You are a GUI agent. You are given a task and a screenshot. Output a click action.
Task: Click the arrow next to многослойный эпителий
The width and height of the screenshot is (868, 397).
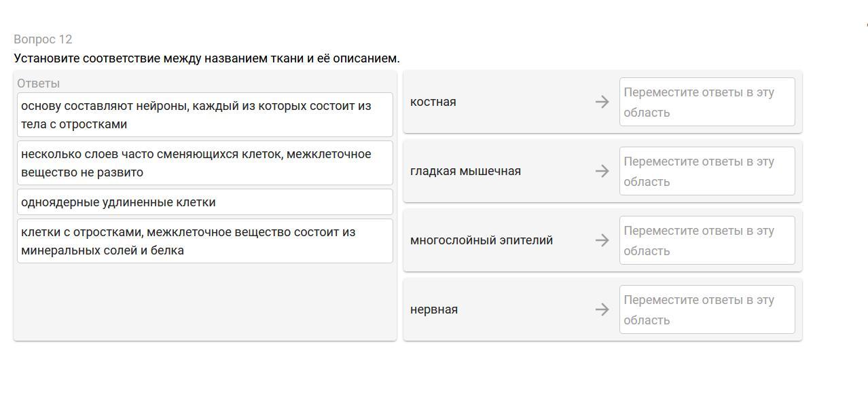click(602, 240)
